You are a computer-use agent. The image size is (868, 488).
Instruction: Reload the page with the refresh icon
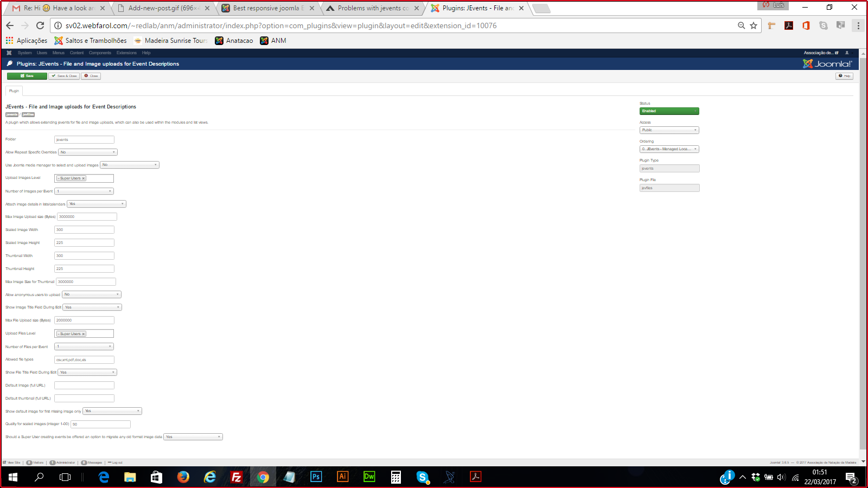[x=40, y=25]
